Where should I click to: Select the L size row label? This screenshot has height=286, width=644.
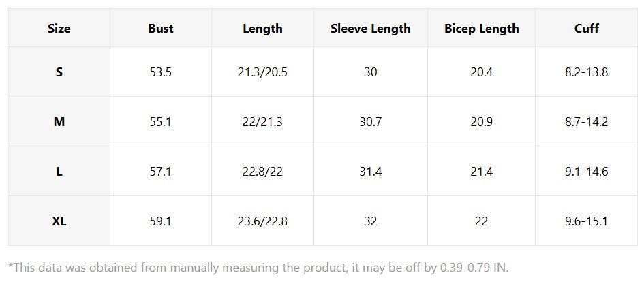click(59, 172)
